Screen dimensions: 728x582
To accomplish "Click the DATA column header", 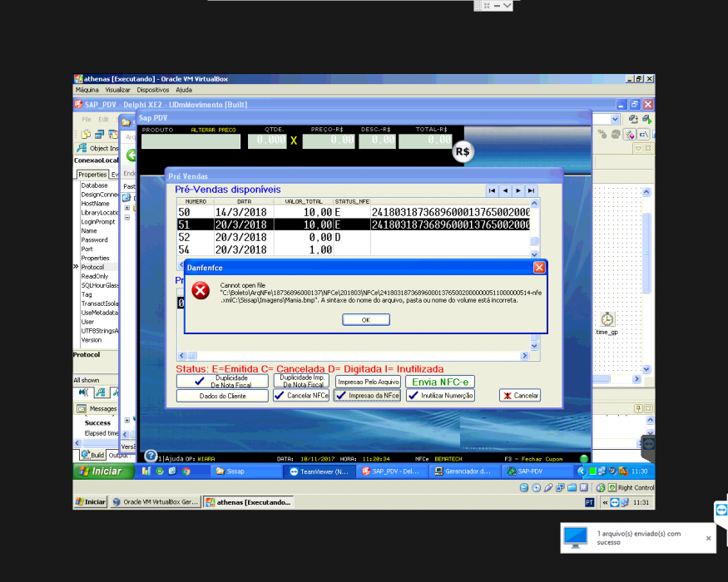I will 245,202.
